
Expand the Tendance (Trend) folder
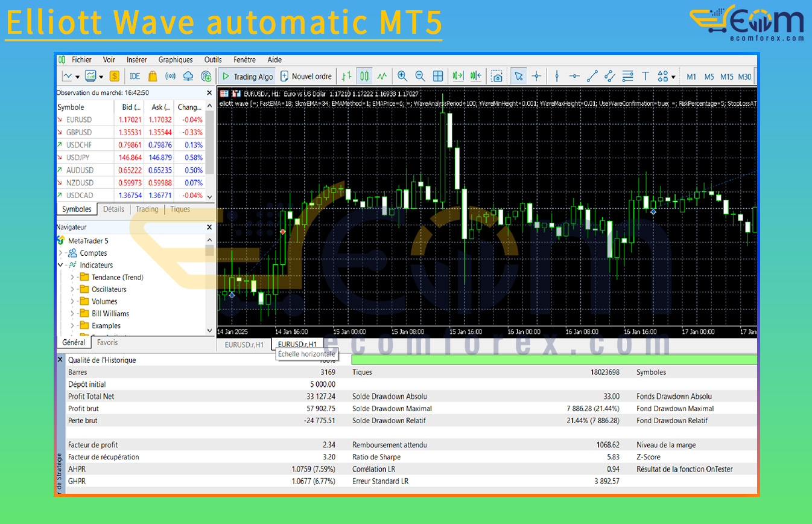click(x=72, y=277)
